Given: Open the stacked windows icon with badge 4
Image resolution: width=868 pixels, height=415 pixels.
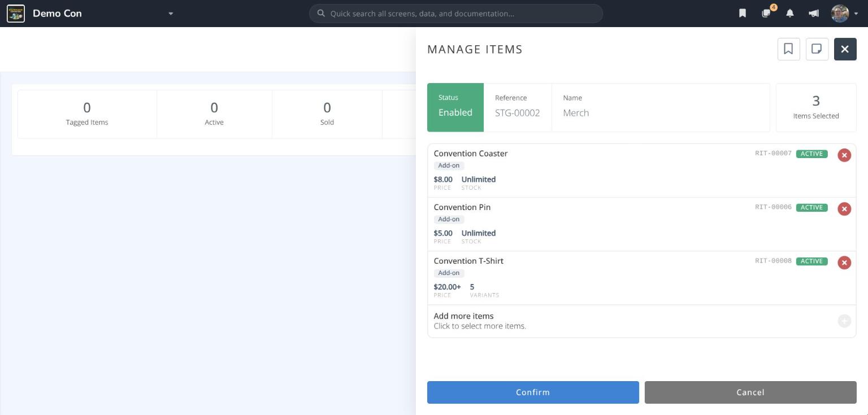Looking at the screenshot, I should (767, 13).
